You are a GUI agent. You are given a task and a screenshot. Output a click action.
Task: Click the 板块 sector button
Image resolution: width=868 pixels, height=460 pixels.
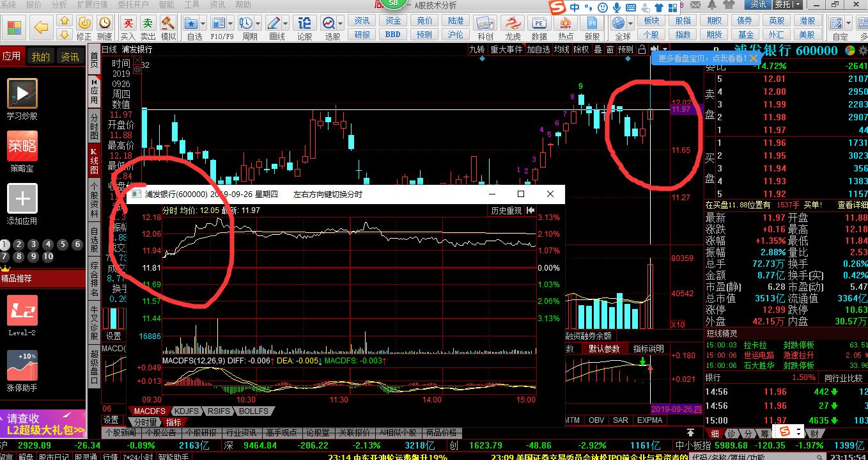[x=651, y=20]
